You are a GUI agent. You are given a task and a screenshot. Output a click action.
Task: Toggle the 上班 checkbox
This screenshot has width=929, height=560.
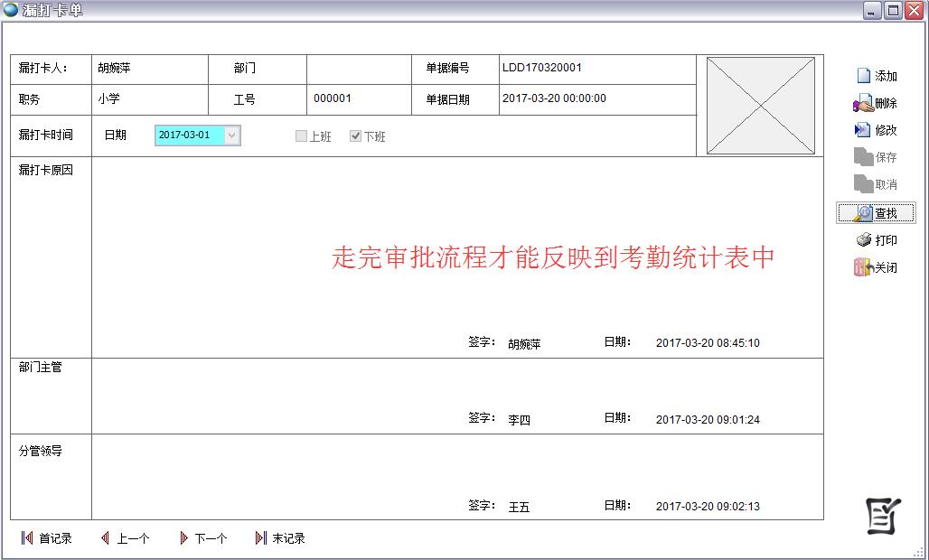[302, 136]
